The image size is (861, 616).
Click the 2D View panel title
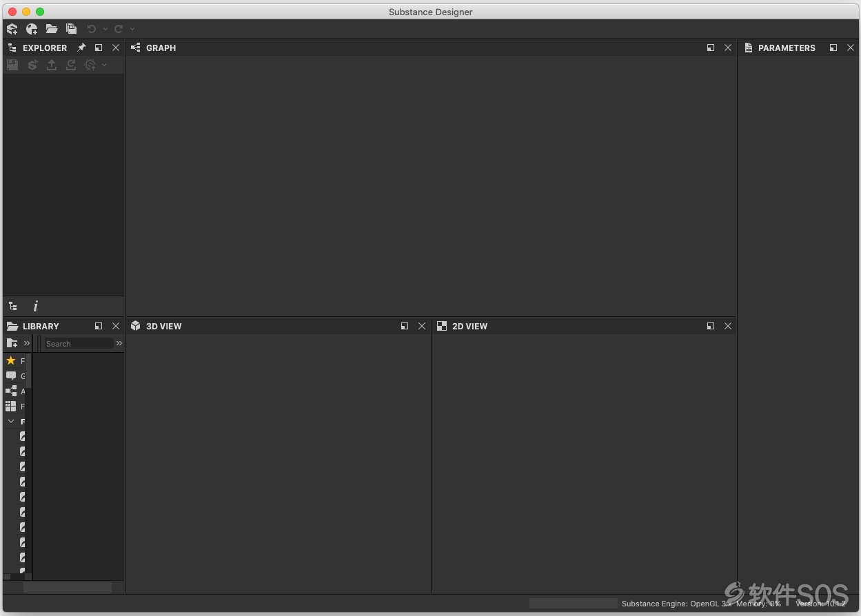[469, 326]
